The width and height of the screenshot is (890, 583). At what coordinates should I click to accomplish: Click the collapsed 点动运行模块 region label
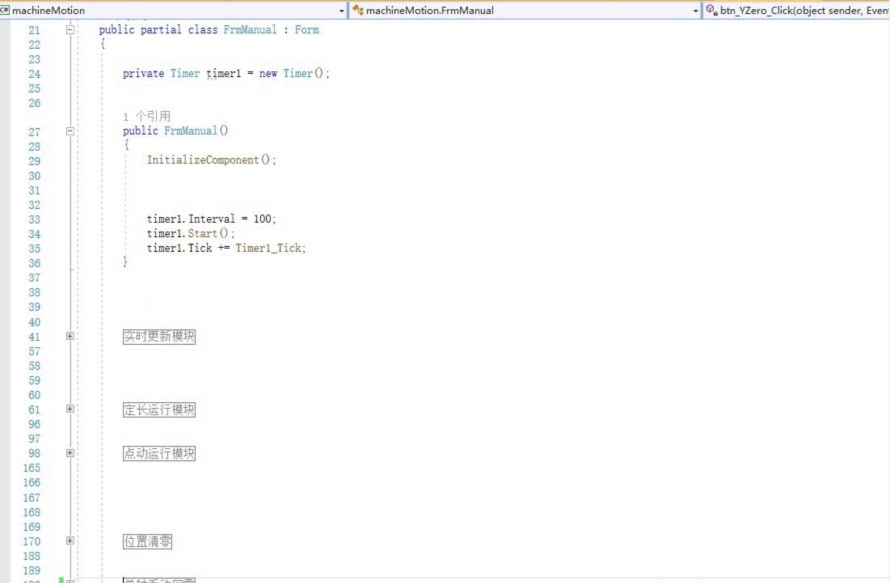[159, 453]
